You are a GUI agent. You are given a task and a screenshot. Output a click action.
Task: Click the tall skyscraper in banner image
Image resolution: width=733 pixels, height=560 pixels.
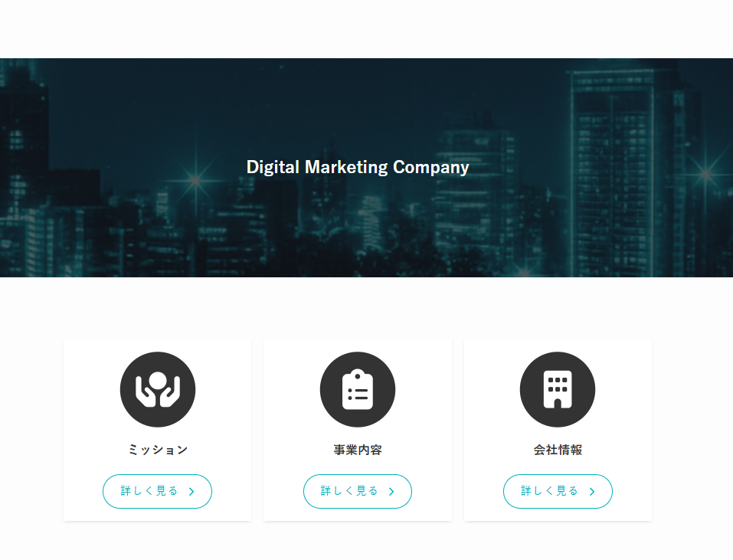[x=613, y=173]
